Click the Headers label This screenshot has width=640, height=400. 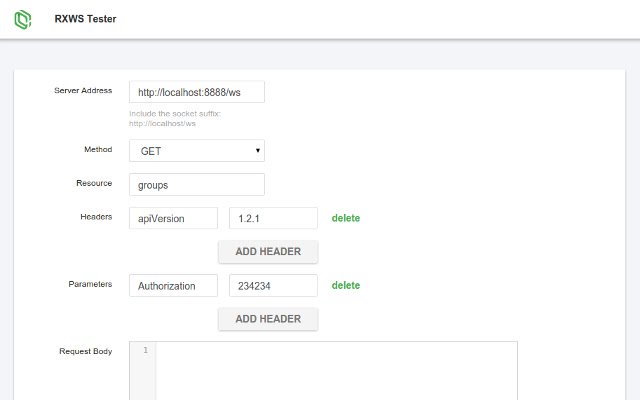point(96,216)
